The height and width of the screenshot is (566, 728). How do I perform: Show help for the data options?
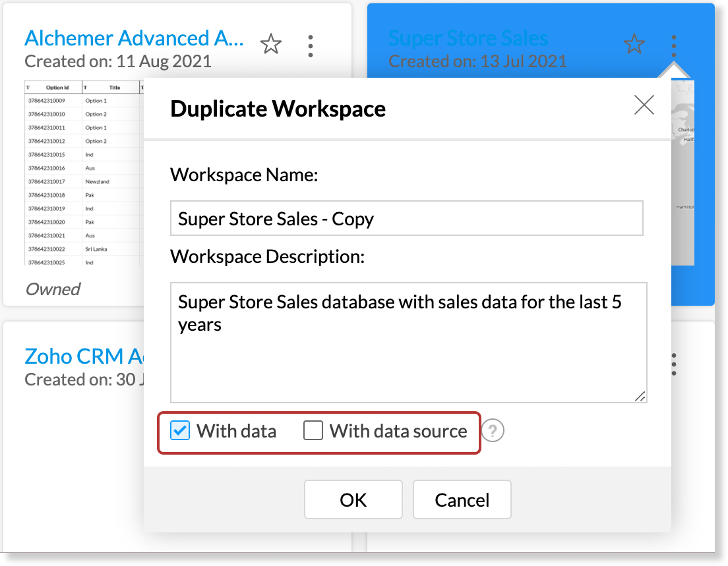tap(493, 431)
